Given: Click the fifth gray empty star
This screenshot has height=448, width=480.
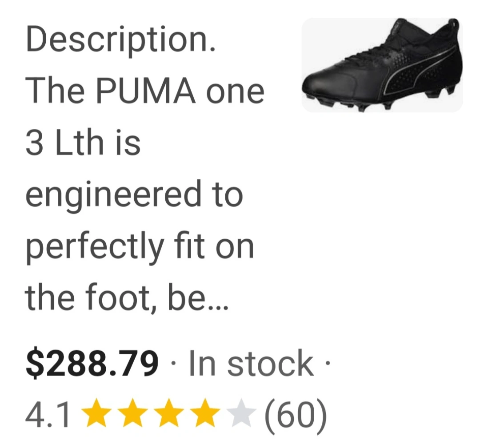Looking at the screenshot, I should click(241, 413).
